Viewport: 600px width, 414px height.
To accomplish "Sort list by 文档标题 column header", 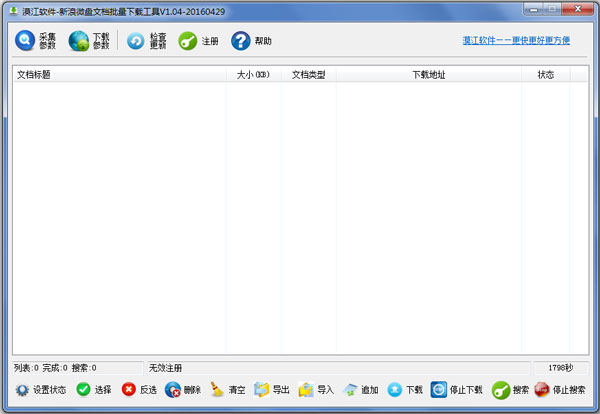I will [x=118, y=75].
